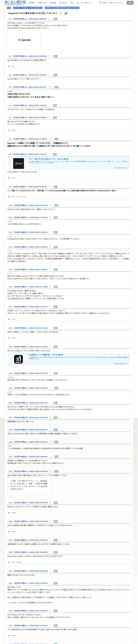The image size is (138, 644).
Task: Like post 10 with its heart icon
Action: tap(50, 205)
